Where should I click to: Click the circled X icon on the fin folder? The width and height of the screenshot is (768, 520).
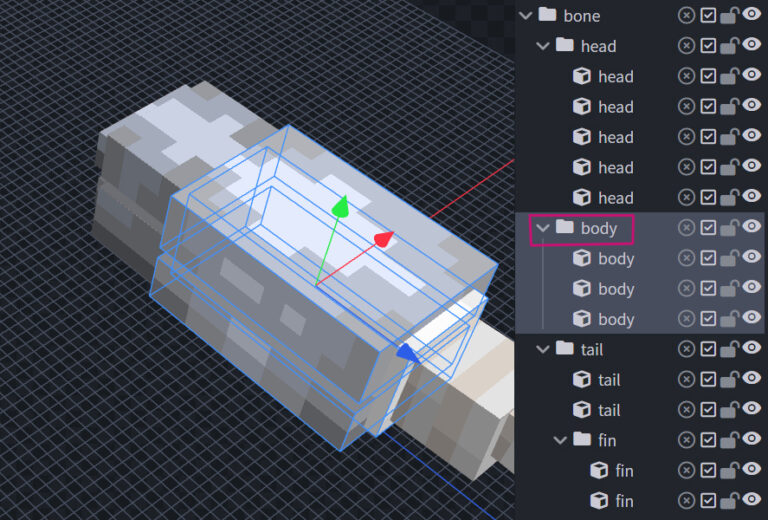click(x=686, y=439)
